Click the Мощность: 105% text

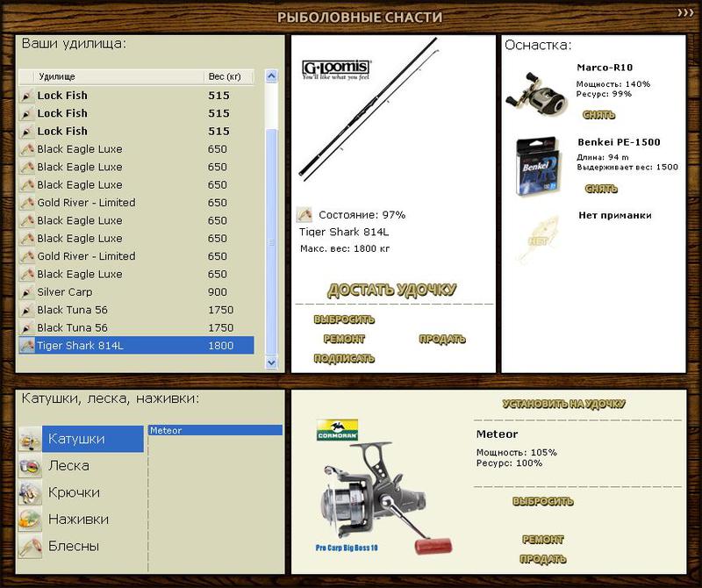click(x=516, y=452)
